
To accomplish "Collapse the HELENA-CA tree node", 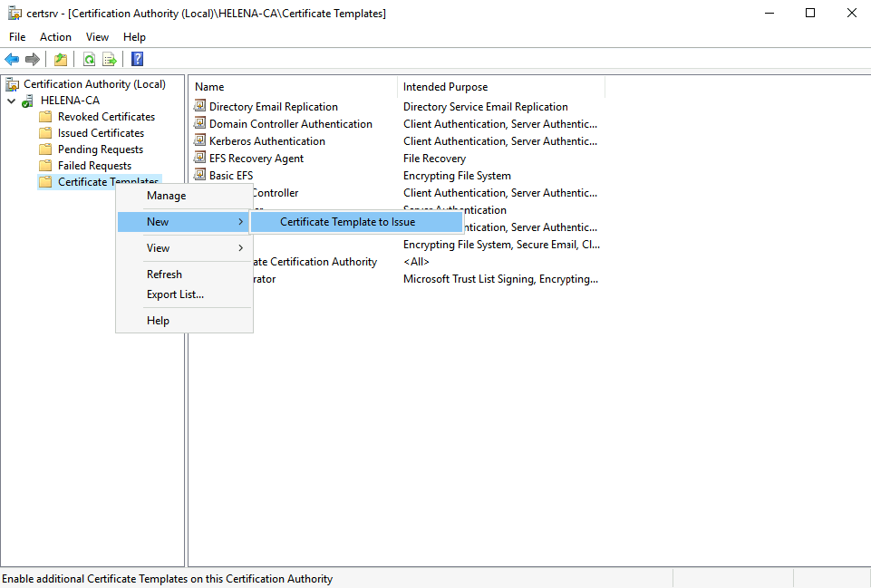I will 11,101.
